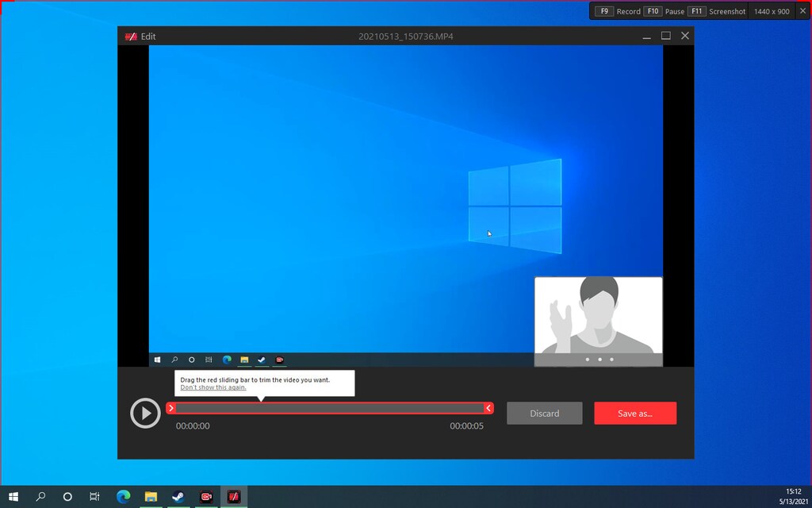The height and width of the screenshot is (508, 812).
Task: Minimize the Edit window
Action: point(646,36)
